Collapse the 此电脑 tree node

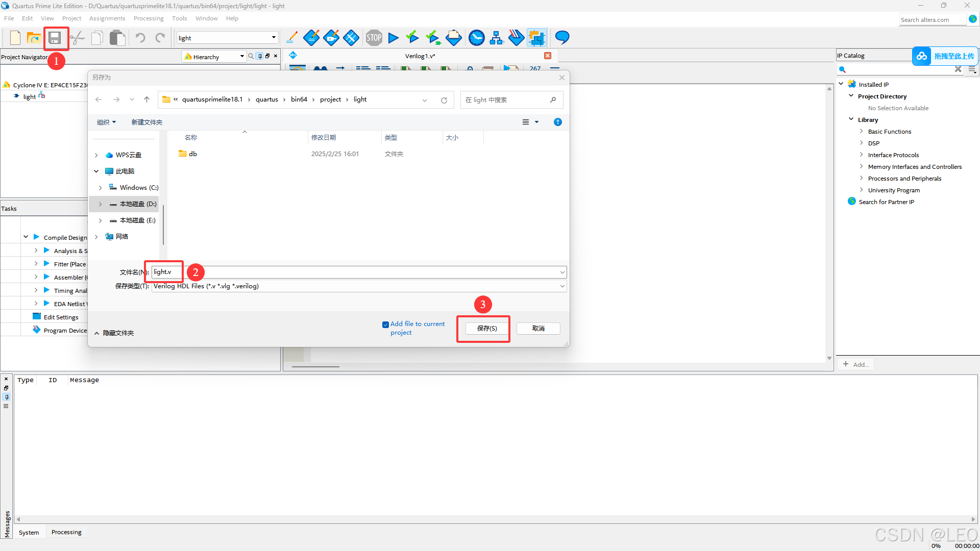(96, 171)
